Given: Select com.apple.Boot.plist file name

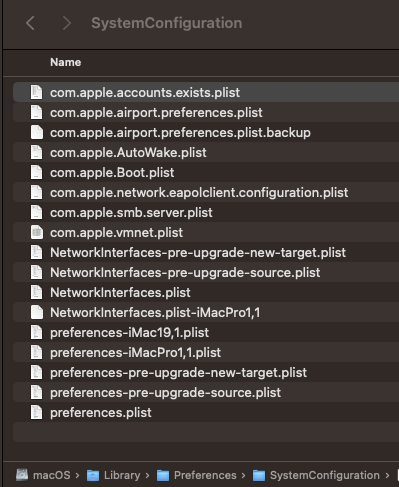Looking at the screenshot, I should point(112,172).
